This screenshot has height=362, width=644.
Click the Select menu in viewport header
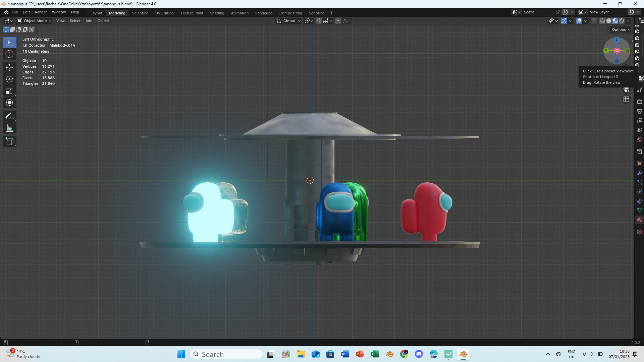point(75,21)
